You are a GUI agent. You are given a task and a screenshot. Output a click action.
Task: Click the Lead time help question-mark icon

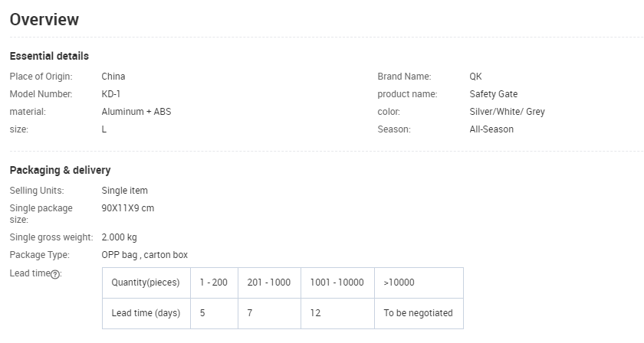[55, 275]
